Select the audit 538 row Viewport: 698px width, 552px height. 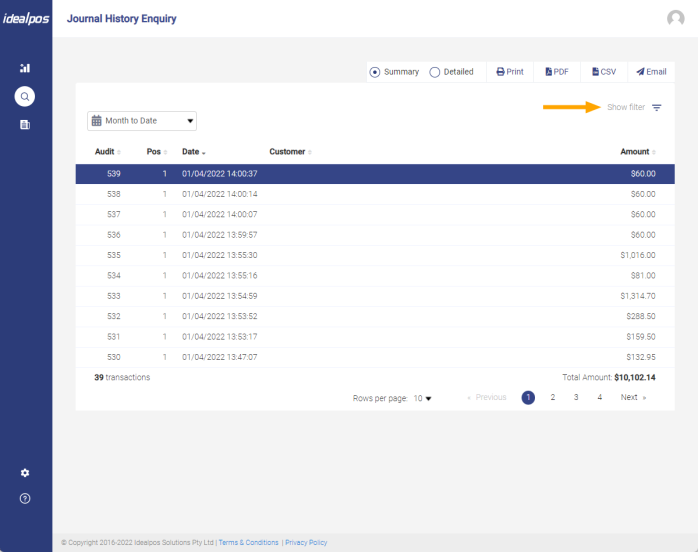pos(375,194)
